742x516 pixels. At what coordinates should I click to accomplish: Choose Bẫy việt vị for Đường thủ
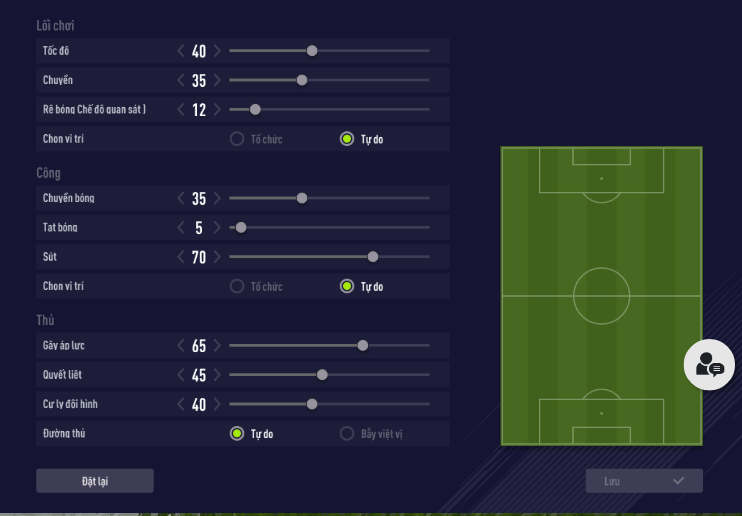(347, 434)
